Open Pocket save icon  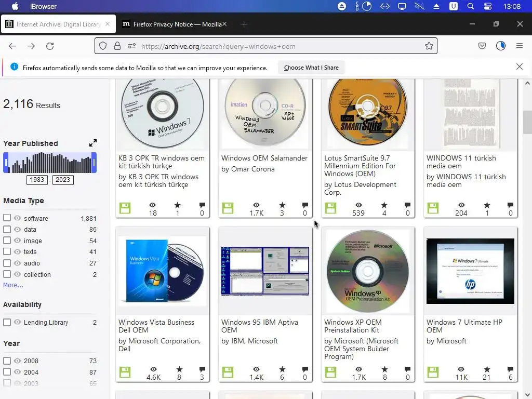(482, 46)
